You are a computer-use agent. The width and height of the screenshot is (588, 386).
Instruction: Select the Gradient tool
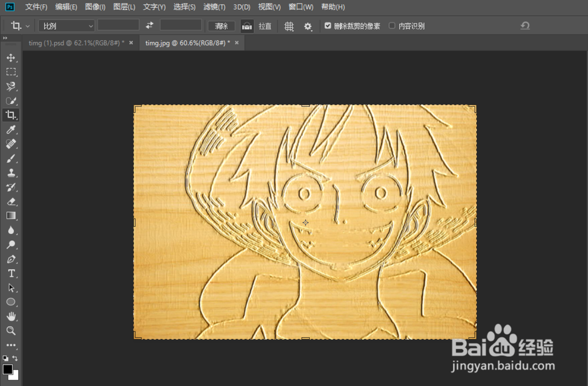click(x=11, y=216)
